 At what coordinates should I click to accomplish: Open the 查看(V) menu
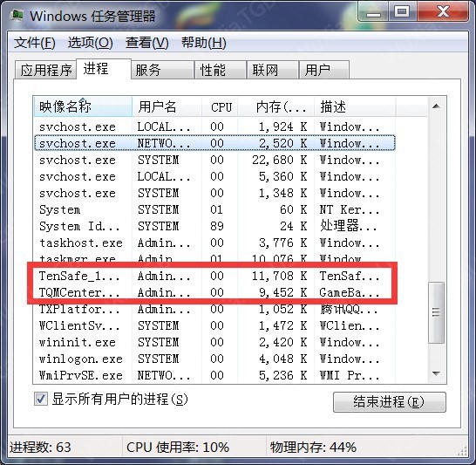point(147,43)
